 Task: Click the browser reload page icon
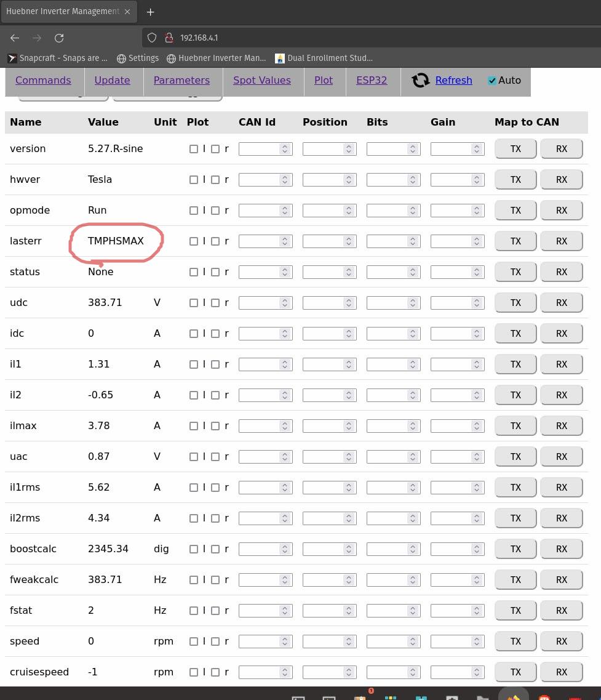(59, 38)
